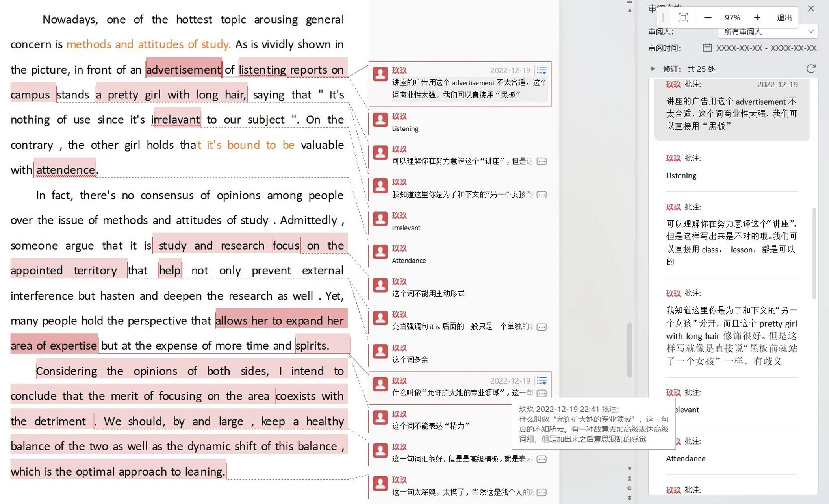Click highlighted word coexists in document
The image size is (829, 504).
tap(296, 396)
